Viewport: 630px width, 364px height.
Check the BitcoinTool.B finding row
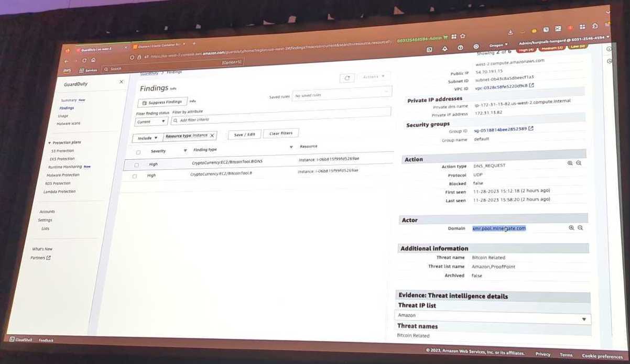(135, 176)
